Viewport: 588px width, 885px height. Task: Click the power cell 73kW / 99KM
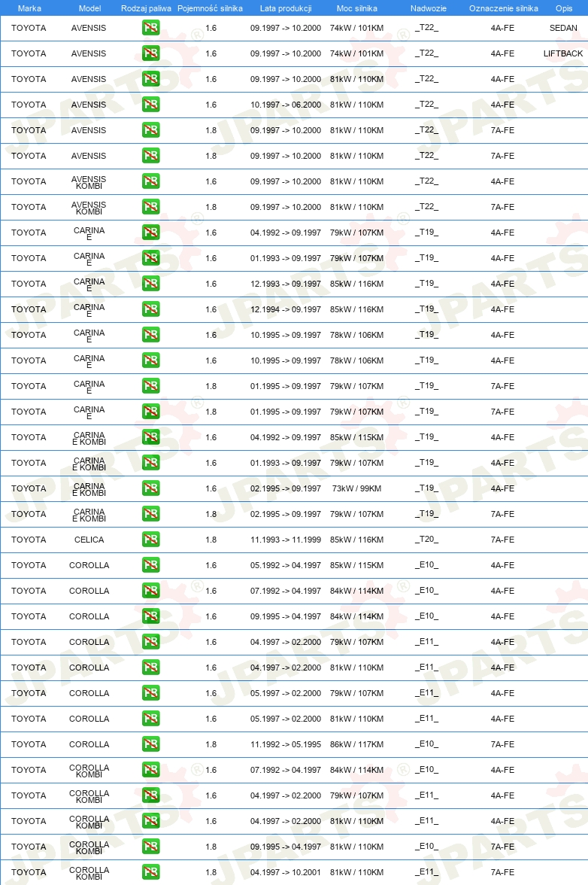click(357, 488)
